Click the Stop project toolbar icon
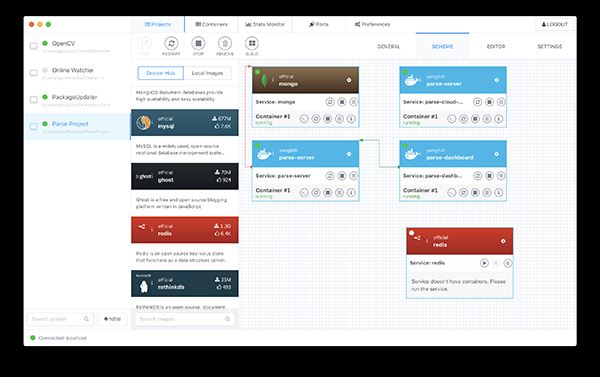Image resolution: width=600 pixels, height=377 pixels. (198, 43)
